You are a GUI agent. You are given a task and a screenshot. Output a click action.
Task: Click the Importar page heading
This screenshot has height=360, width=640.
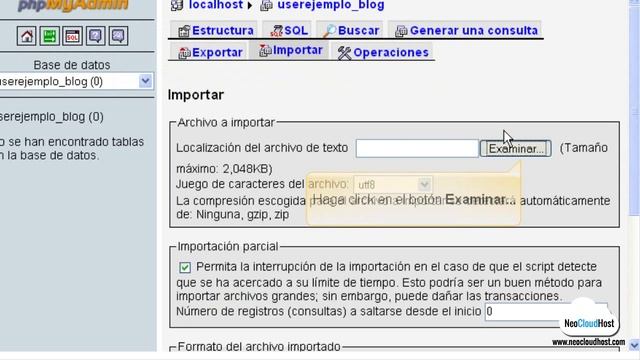coord(196,95)
